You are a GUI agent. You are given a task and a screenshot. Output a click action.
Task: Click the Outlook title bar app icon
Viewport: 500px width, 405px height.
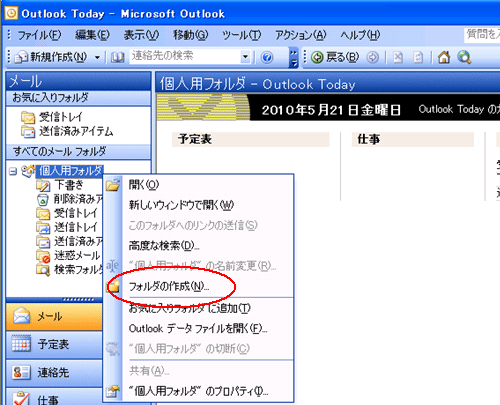pos(11,13)
